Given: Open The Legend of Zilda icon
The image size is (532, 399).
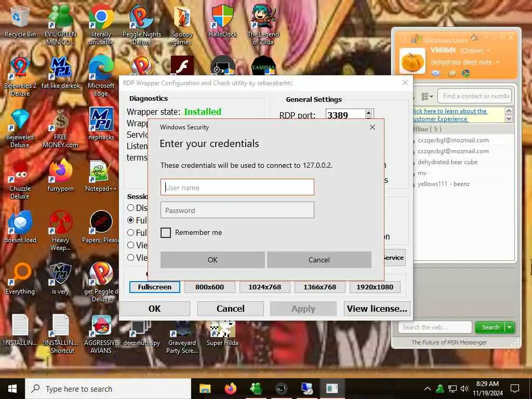Looking at the screenshot, I should click(263, 25).
